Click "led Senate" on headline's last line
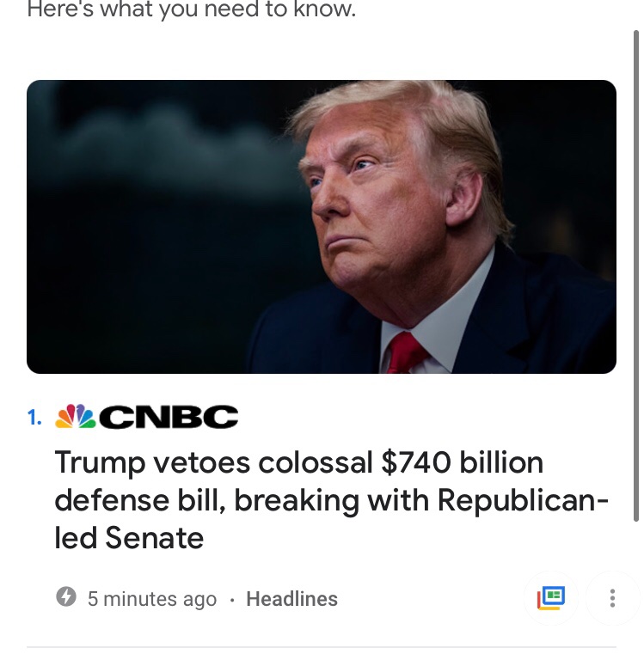The width and height of the screenshot is (644, 654). tap(129, 538)
